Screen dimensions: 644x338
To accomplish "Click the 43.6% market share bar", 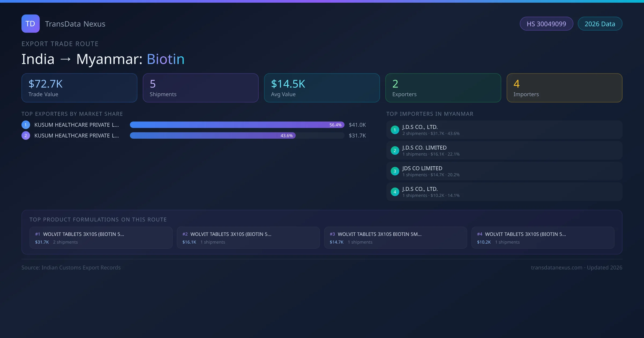I will tap(213, 135).
